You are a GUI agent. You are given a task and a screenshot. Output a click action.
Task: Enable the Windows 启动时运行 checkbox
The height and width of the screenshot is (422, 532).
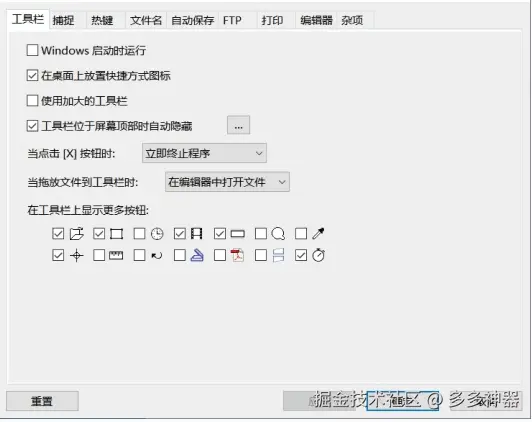tap(32, 50)
